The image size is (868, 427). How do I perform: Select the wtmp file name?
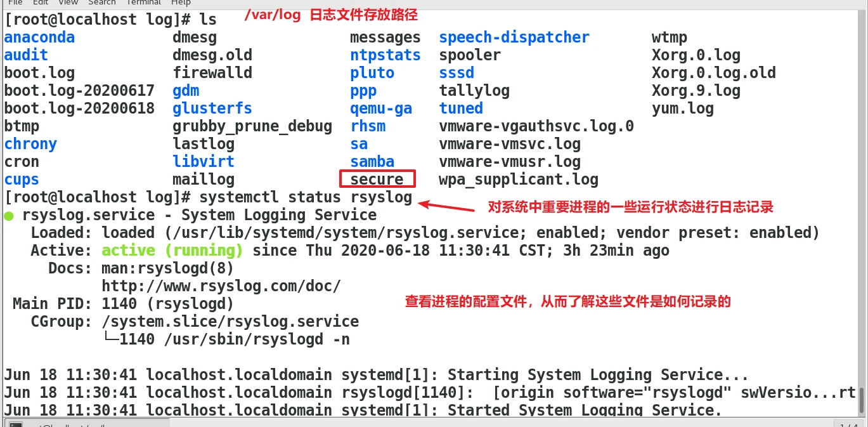point(670,37)
